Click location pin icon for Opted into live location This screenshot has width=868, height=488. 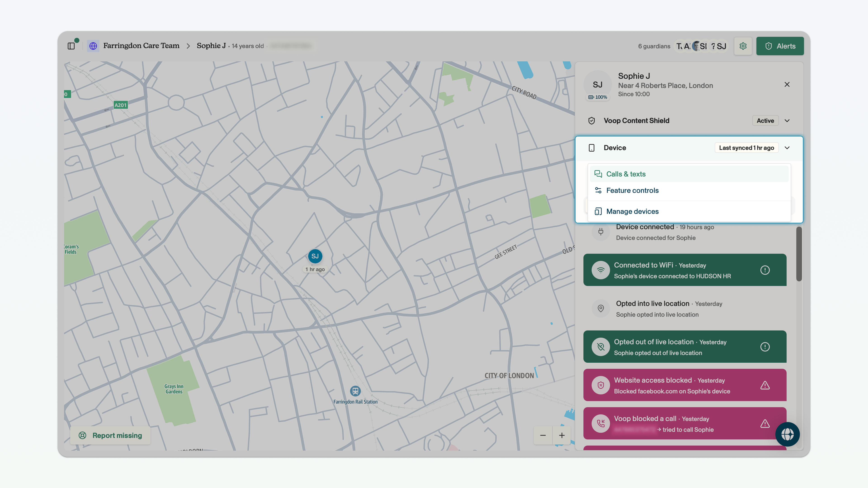(x=600, y=308)
